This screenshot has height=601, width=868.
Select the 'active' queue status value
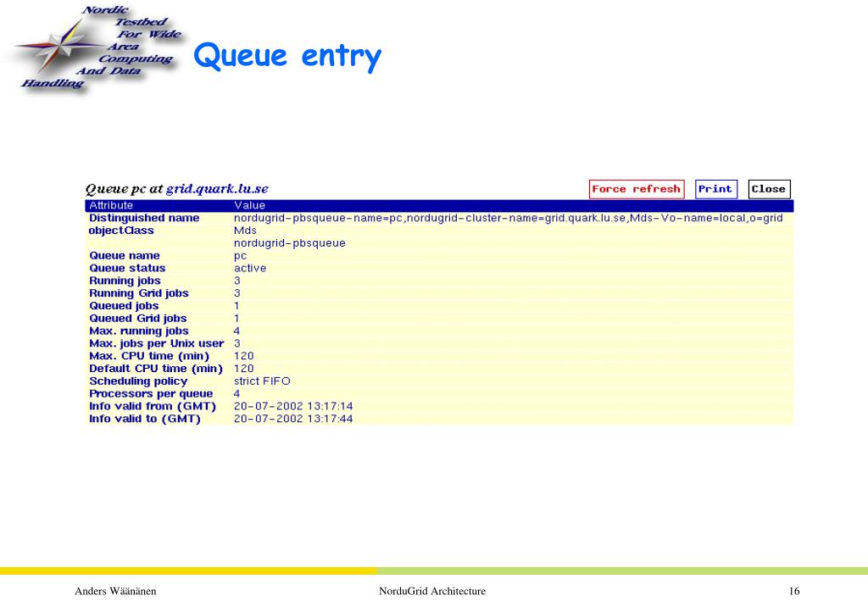click(x=250, y=269)
